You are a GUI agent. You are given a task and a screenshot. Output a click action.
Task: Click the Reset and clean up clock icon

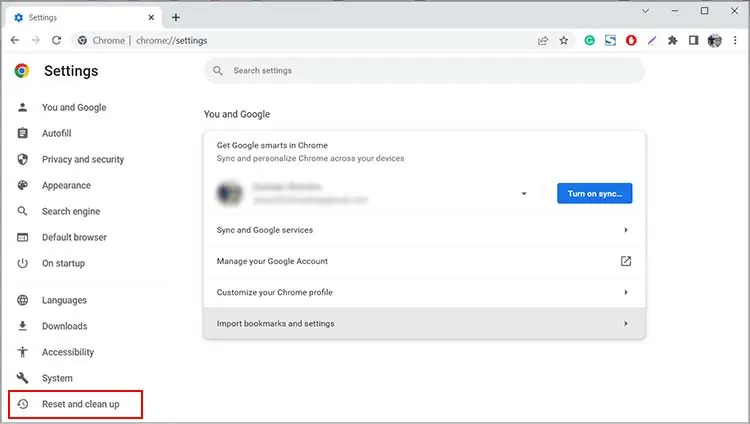tap(22, 404)
